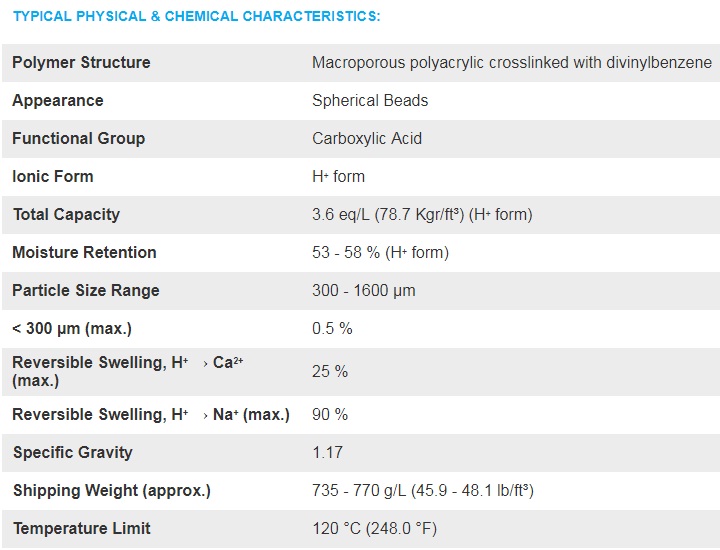The width and height of the screenshot is (720, 550).
Task: Select the Functional Group label
Action: pyautogui.click(x=79, y=139)
